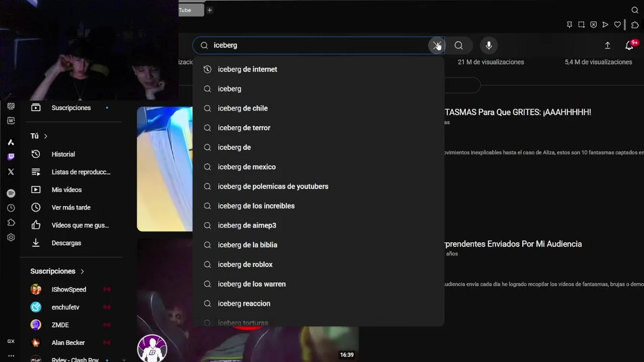
Task: Expand more subscriptions with the down chevron
Action: point(124,360)
